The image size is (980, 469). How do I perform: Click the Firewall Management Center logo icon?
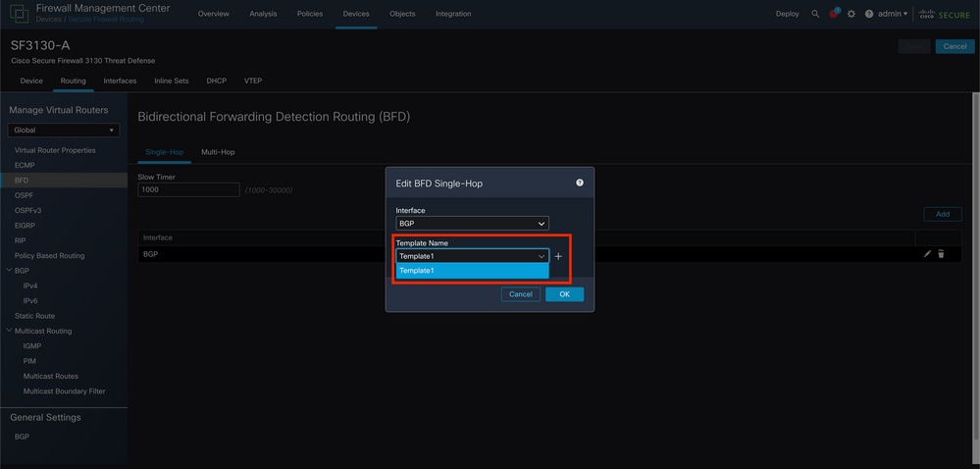pyautogui.click(x=19, y=14)
